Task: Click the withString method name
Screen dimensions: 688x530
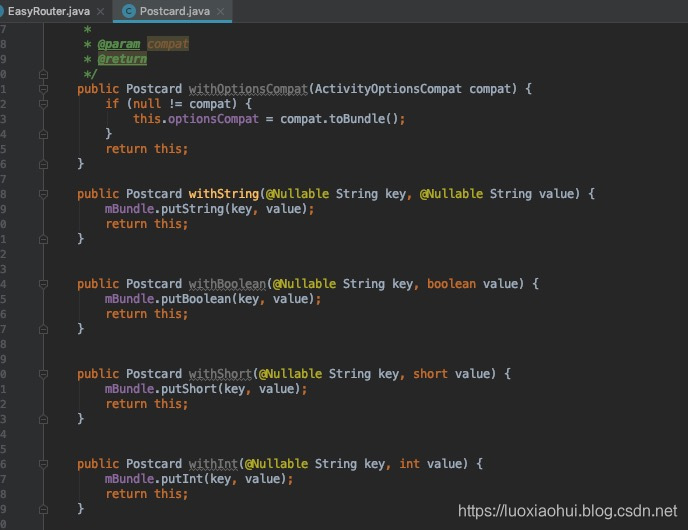Action: tap(224, 194)
